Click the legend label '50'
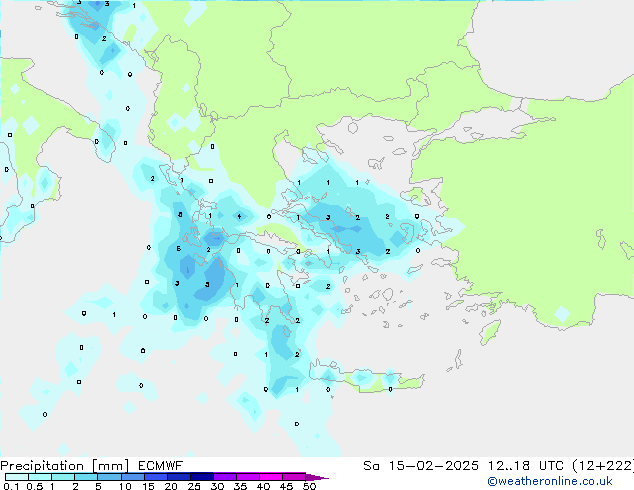The image size is (634, 490). 309,486
